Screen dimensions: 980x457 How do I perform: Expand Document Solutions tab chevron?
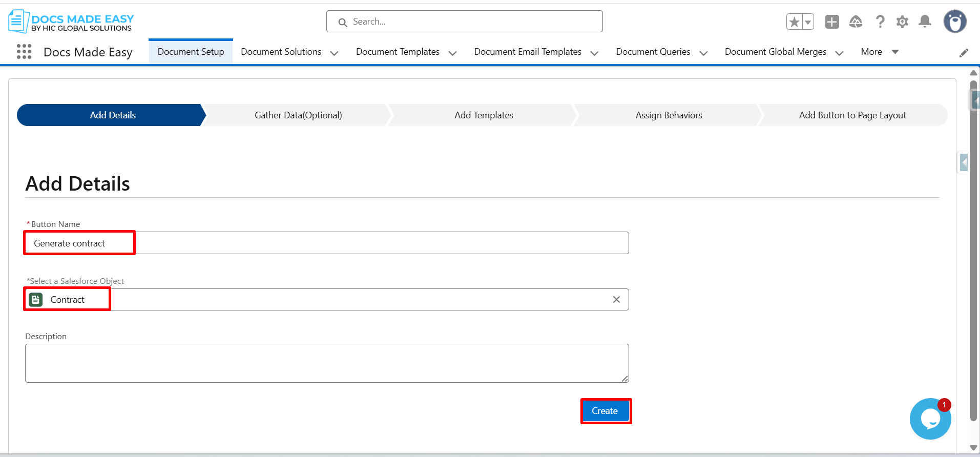click(334, 53)
